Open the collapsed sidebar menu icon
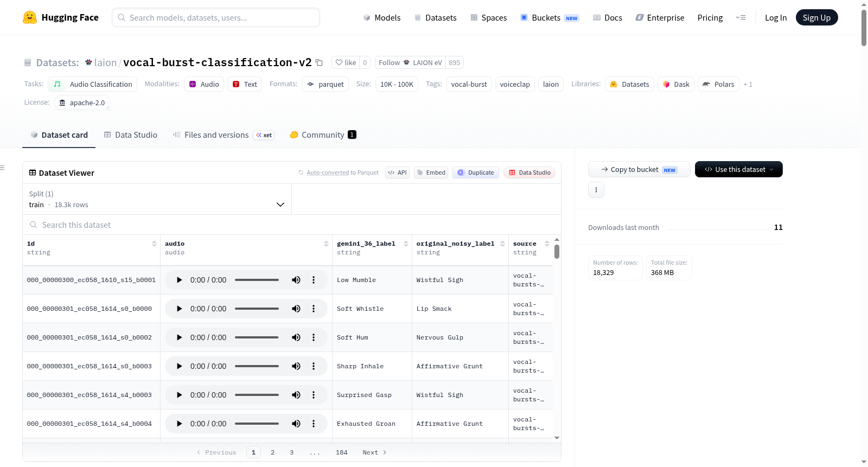The image size is (868, 467). point(3,168)
